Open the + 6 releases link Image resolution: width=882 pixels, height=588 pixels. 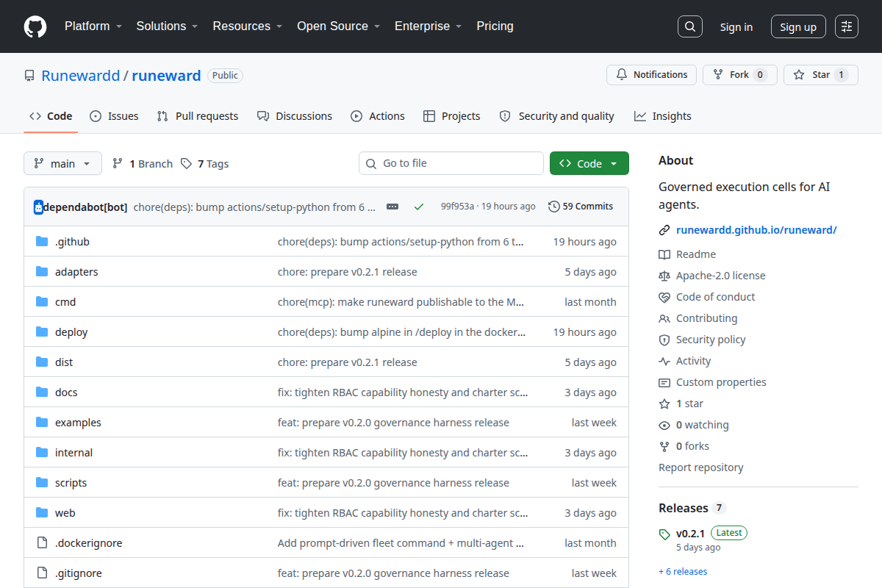pos(683,571)
